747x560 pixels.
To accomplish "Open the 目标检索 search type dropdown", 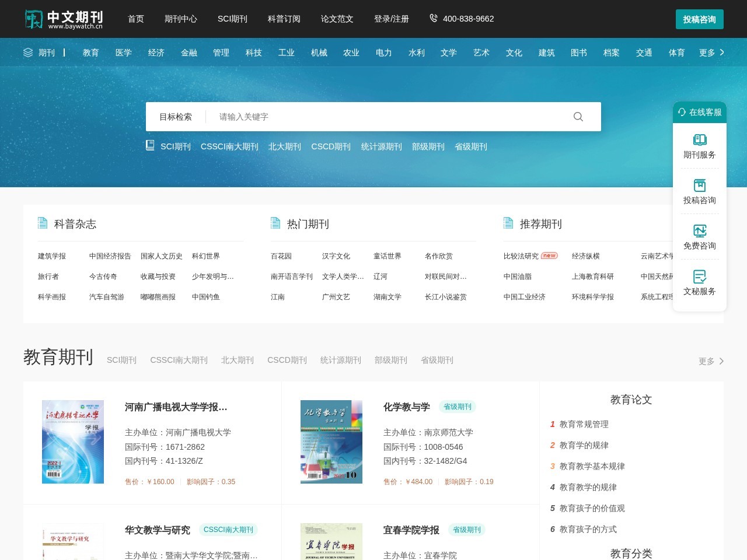I will (x=176, y=116).
